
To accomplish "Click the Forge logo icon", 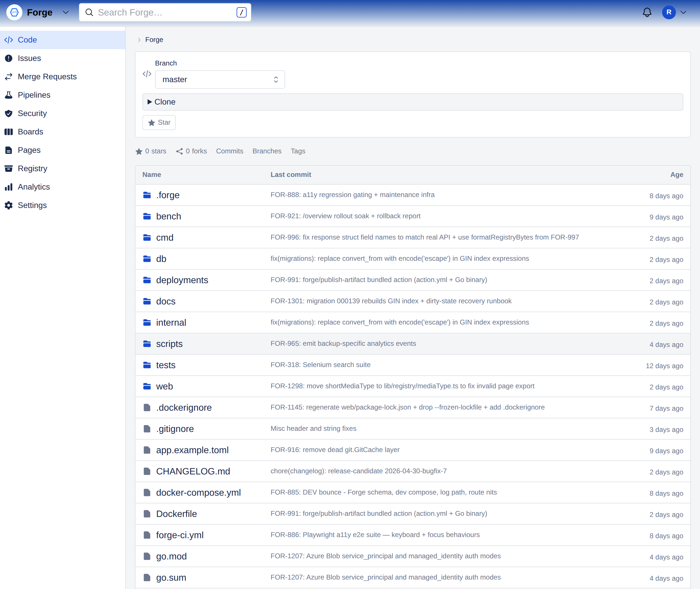I will point(14,12).
